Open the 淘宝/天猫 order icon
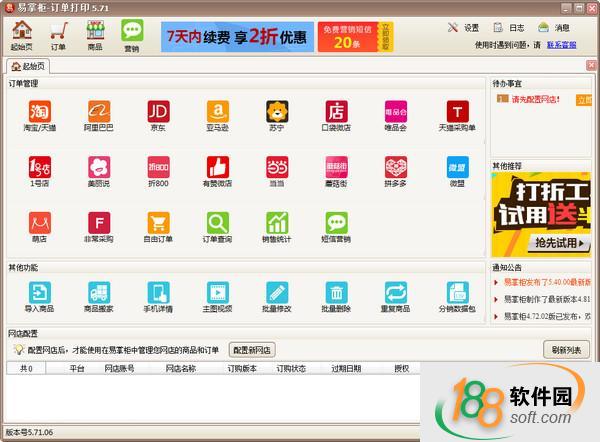Viewport: 600px width, 442px height. [x=40, y=111]
